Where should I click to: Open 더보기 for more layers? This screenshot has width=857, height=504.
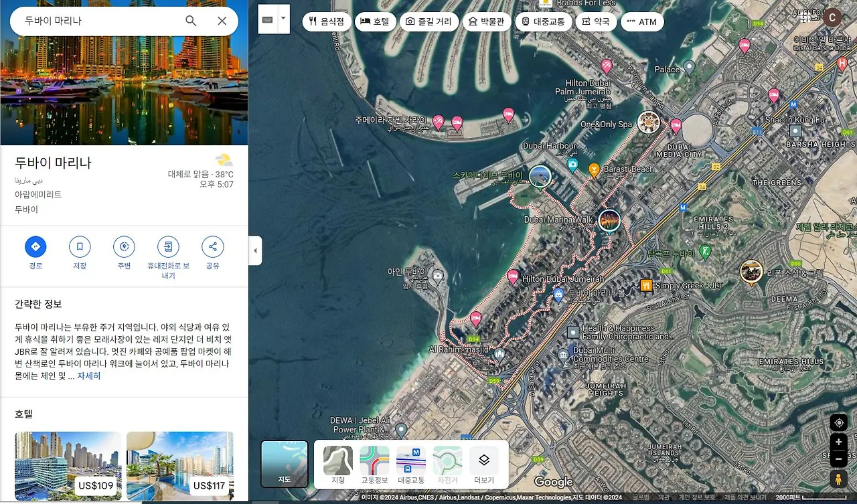[x=484, y=466]
